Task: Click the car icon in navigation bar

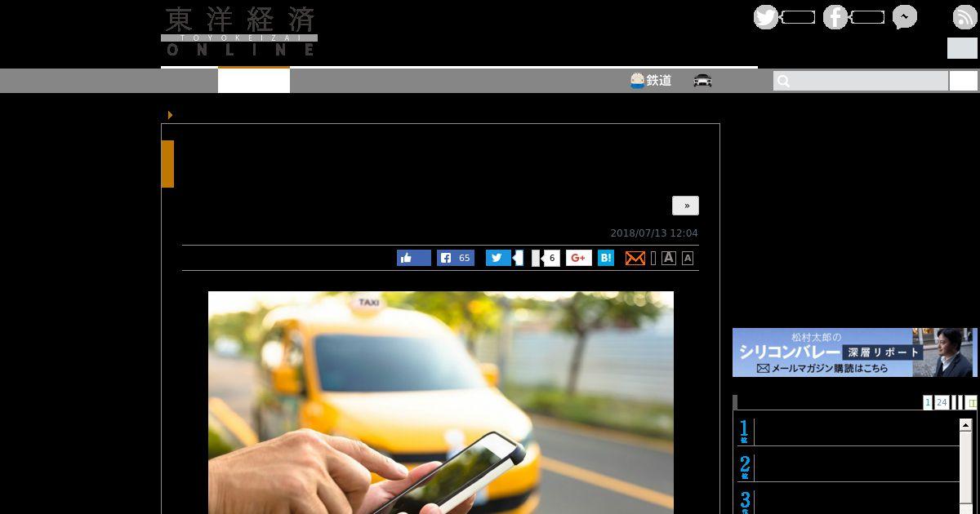Action: [702, 80]
